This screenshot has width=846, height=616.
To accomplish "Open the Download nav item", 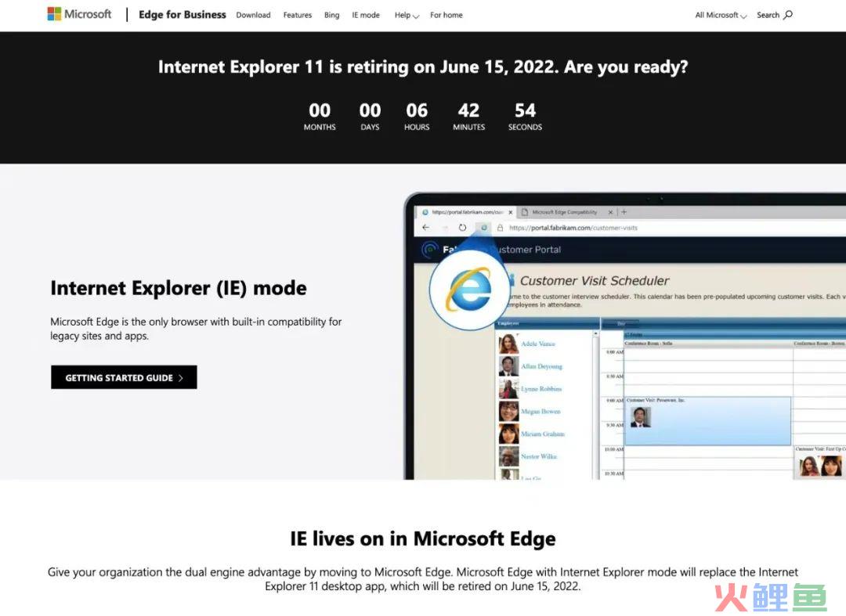I will [x=253, y=15].
